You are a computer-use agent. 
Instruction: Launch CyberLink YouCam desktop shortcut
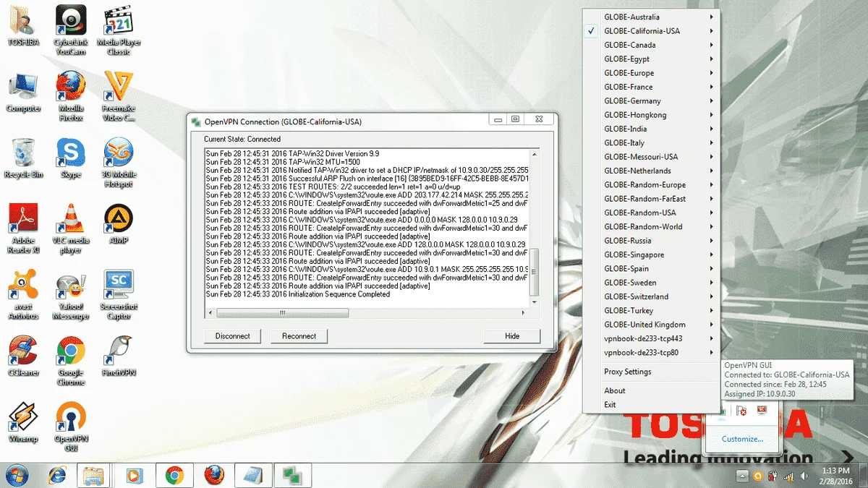[x=71, y=29]
